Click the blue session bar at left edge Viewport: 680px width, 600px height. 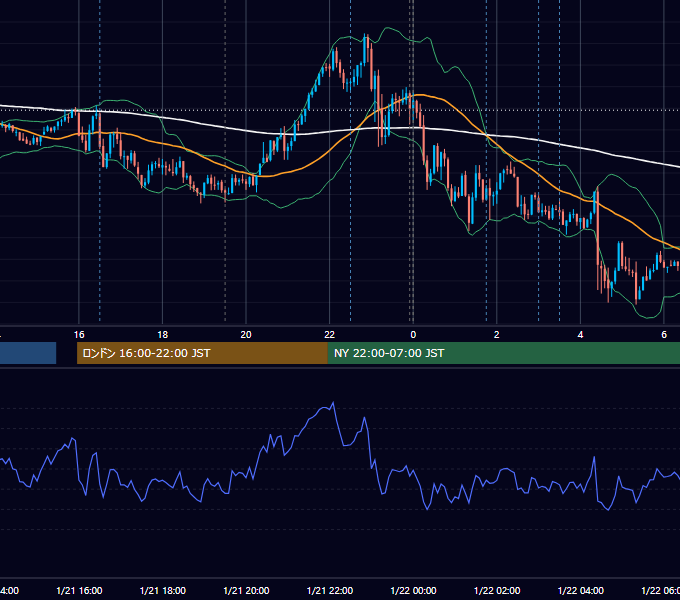coord(28,353)
